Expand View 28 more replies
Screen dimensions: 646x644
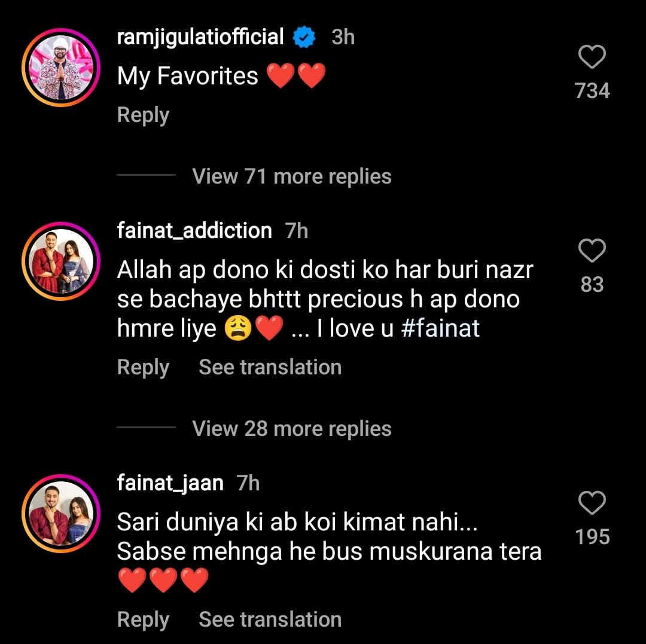tap(291, 429)
